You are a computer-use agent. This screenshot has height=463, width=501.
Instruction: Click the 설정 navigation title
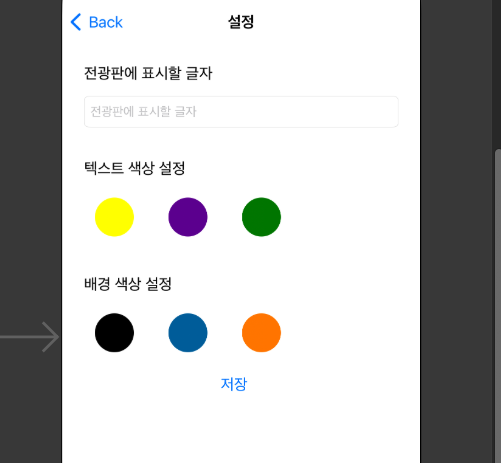pyautogui.click(x=241, y=22)
